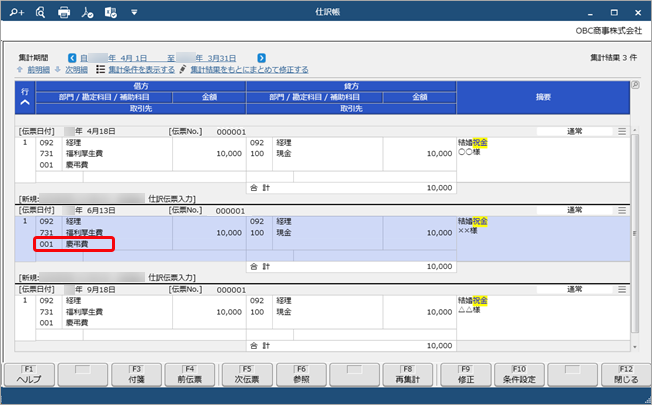Click the search-plus icon in title bar
Image resolution: width=652 pixels, height=405 pixels.
pyautogui.click(x=17, y=12)
